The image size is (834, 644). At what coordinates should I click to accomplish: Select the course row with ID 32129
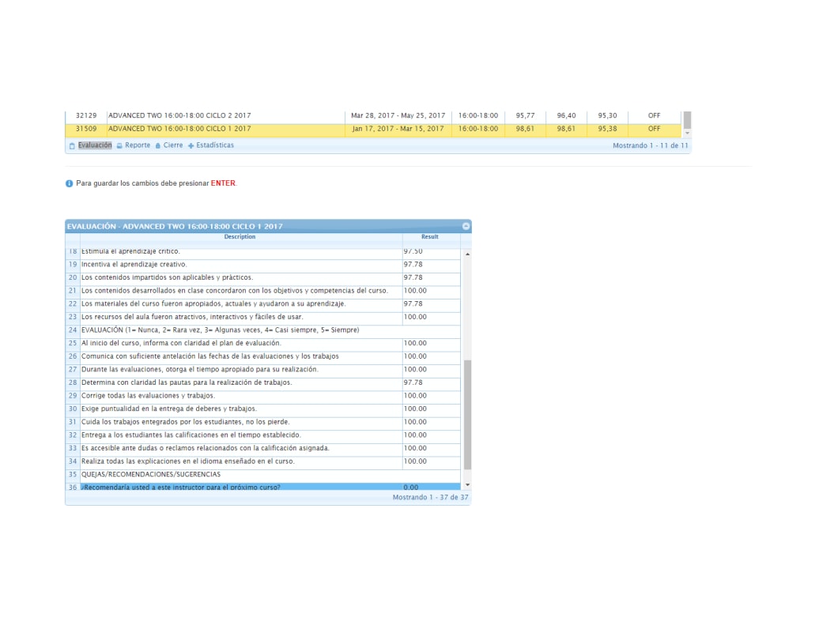[x=373, y=115]
